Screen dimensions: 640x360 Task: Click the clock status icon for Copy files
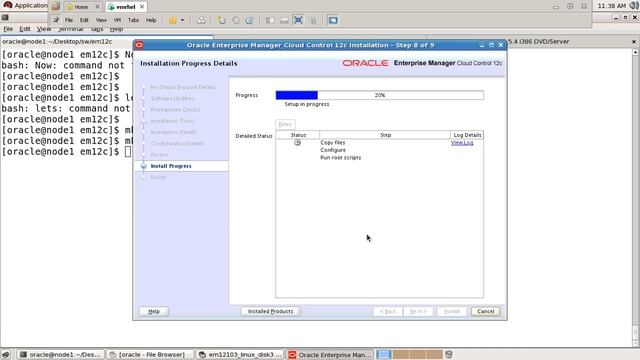click(x=298, y=142)
